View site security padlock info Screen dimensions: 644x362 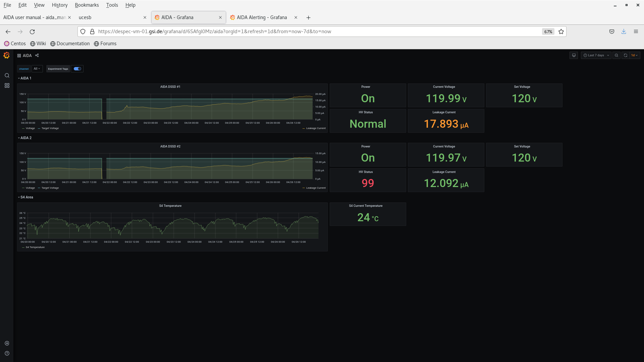pyautogui.click(x=92, y=32)
